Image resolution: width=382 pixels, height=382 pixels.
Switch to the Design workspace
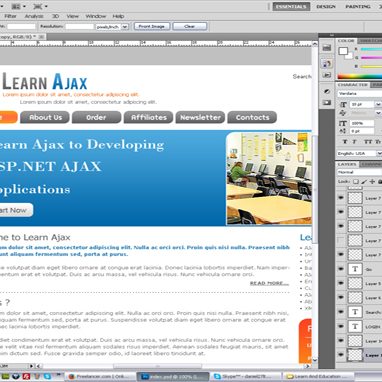click(326, 6)
